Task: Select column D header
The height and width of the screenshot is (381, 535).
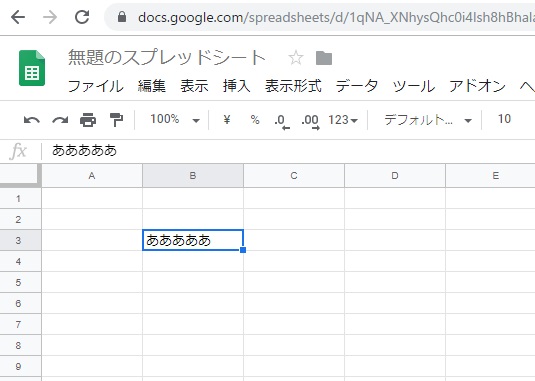Action: click(x=395, y=176)
